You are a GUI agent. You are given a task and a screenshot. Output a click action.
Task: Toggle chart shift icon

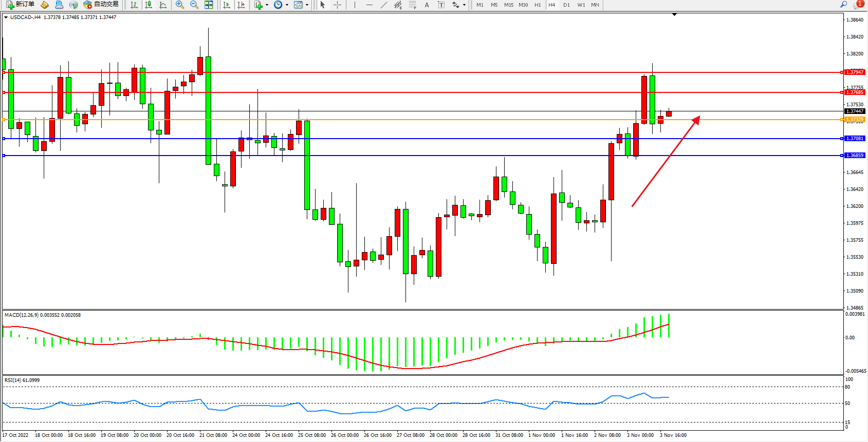(241, 5)
